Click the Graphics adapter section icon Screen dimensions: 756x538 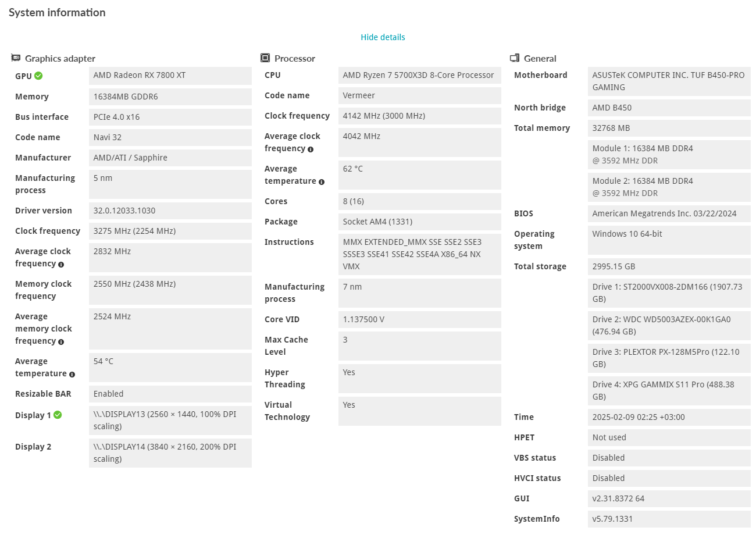coord(16,58)
